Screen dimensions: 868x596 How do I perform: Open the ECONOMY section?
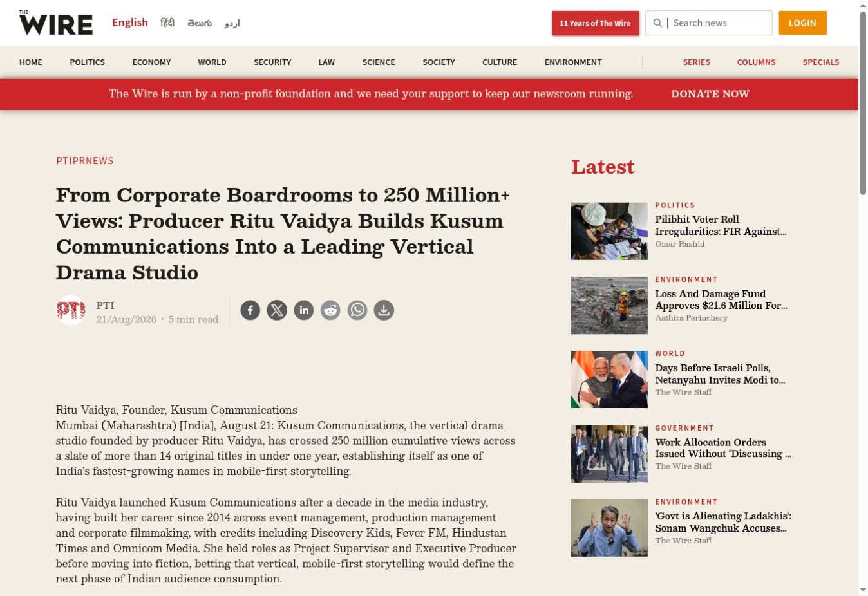pyautogui.click(x=152, y=62)
